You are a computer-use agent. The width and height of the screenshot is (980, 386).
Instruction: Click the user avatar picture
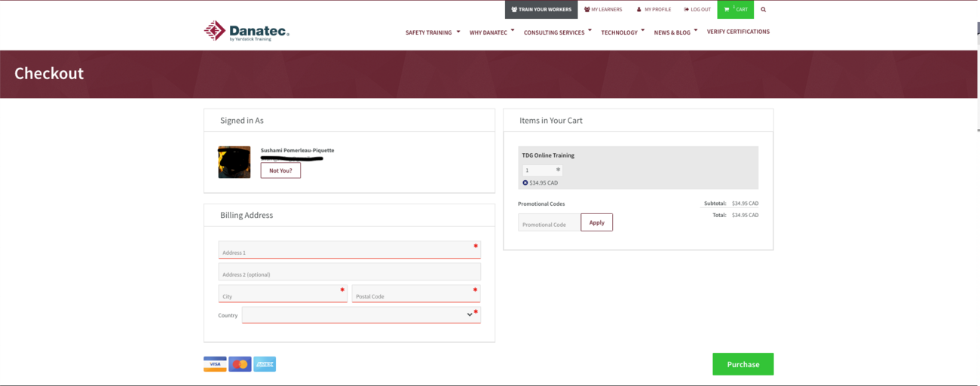click(234, 162)
